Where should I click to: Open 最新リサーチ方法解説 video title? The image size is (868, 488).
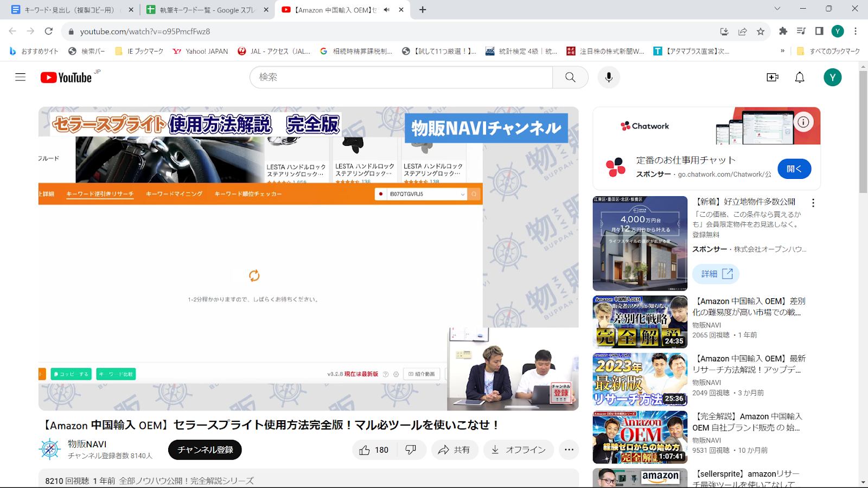point(749,364)
